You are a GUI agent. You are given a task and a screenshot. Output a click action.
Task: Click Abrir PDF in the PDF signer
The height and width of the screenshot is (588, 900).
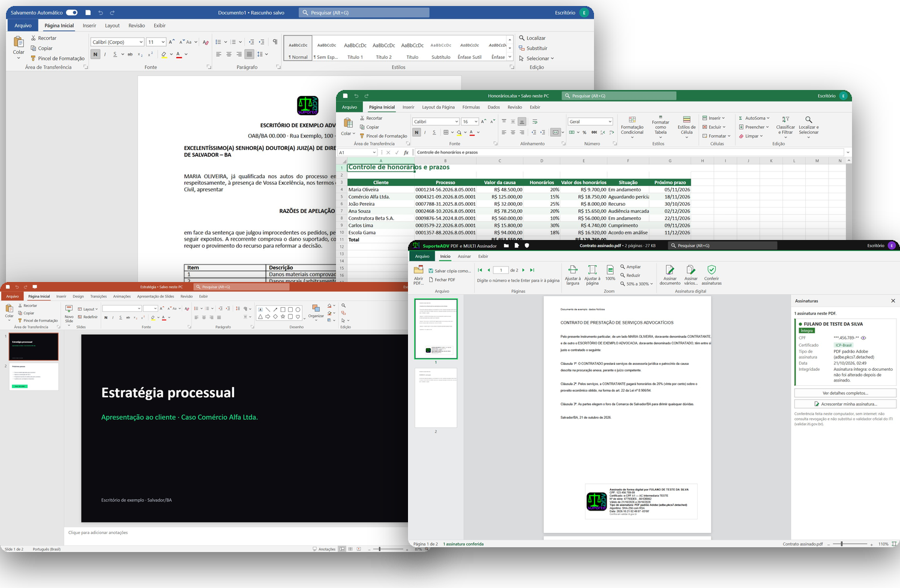(418, 275)
